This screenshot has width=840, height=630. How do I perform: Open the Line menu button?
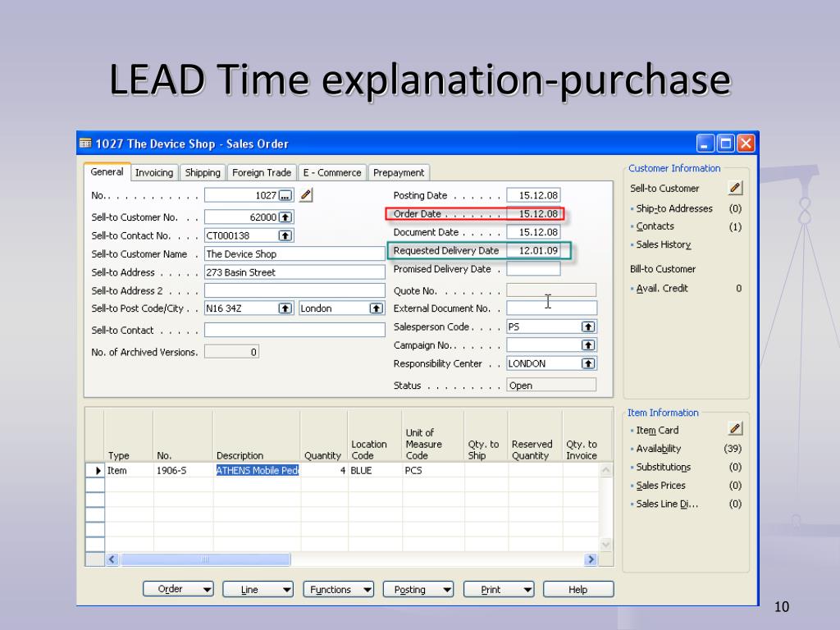click(x=258, y=589)
